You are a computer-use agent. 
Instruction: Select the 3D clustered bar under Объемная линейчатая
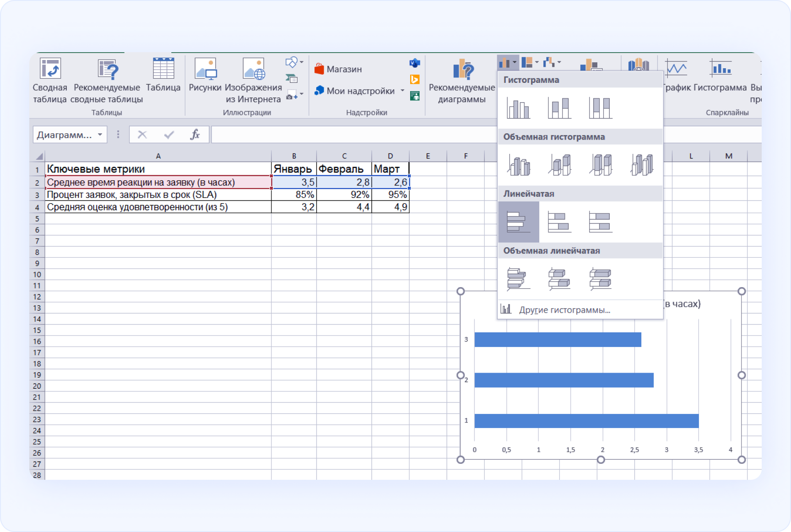518,279
